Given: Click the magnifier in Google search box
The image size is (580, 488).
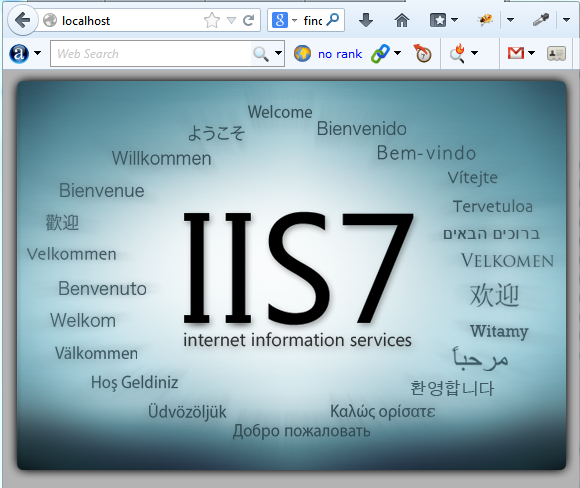Looking at the screenshot, I should [333, 20].
